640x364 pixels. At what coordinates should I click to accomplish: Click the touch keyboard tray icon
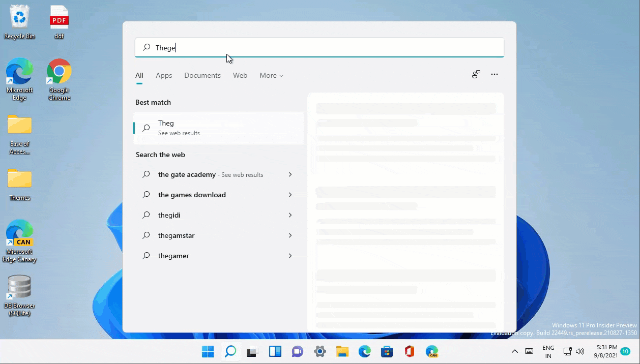(x=529, y=351)
